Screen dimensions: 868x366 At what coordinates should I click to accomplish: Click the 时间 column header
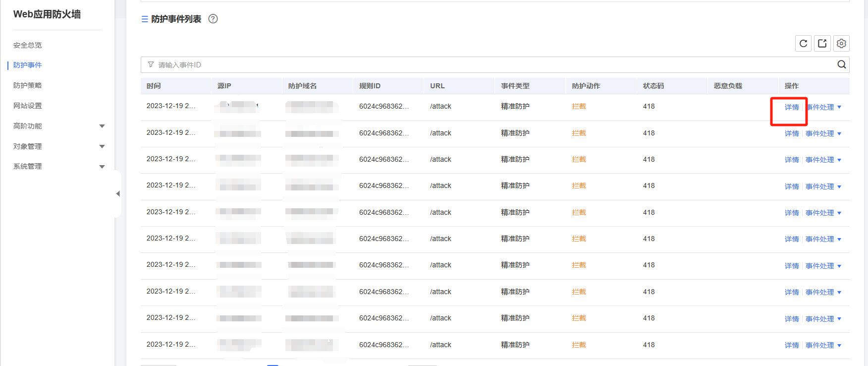154,86
